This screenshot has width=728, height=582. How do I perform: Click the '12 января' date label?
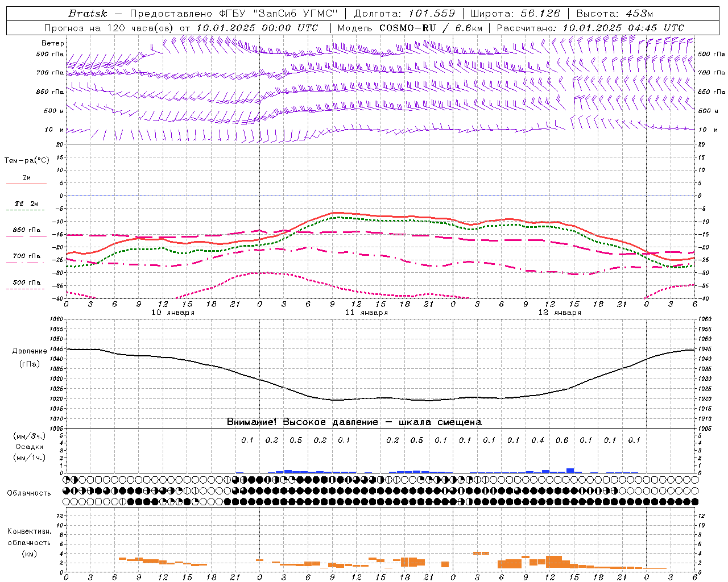click(560, 312)
